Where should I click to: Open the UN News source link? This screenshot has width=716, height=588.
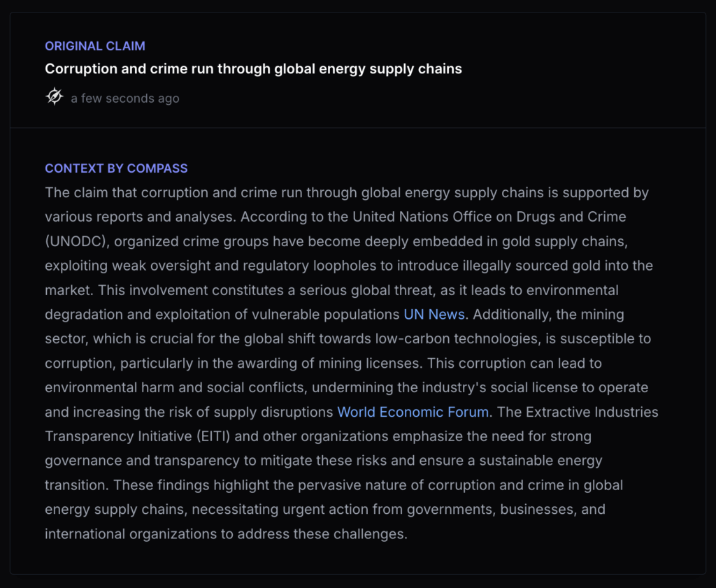[434, 314]
